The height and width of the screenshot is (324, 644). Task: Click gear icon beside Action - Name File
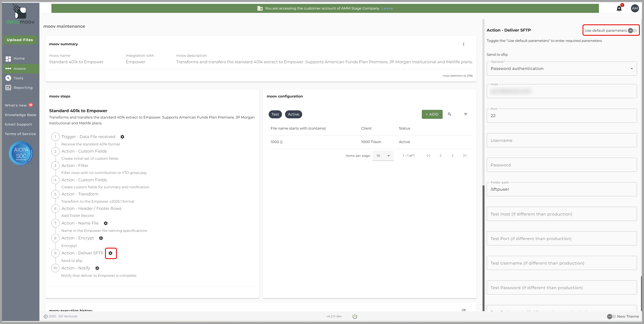tap(106, 223)
